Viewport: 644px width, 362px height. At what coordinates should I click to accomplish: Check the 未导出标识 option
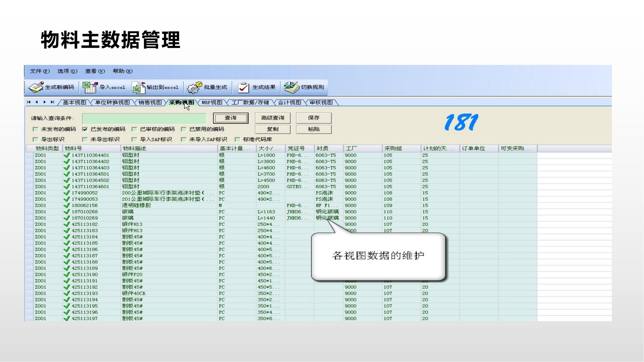pos(85,139)
